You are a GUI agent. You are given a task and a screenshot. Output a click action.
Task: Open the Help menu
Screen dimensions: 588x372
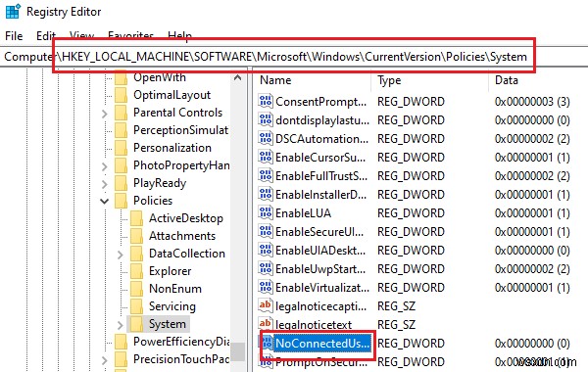[179, 36]
